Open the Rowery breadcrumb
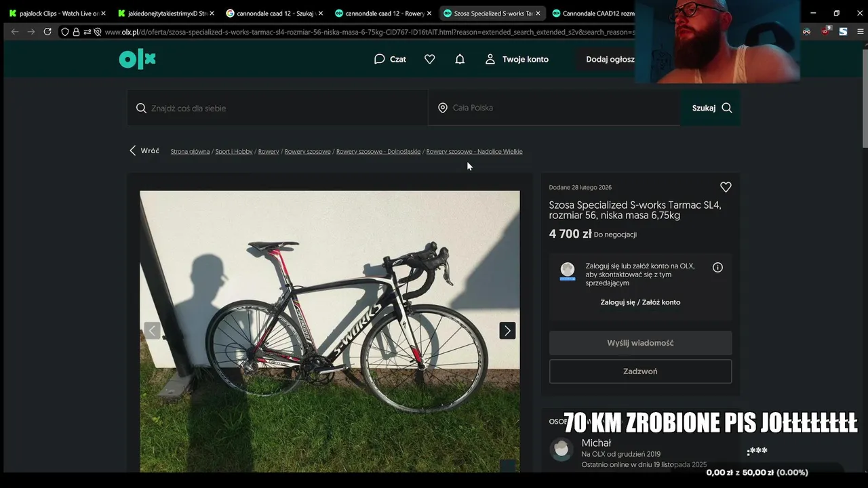Viewport: 868px width, 488px height. click(x=269, y=152)
